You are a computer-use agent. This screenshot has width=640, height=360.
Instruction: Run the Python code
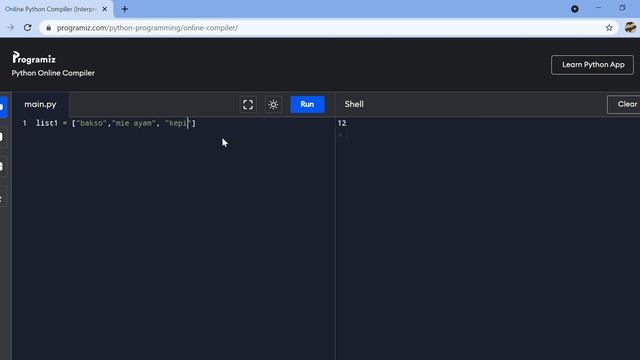click(307, 104)
